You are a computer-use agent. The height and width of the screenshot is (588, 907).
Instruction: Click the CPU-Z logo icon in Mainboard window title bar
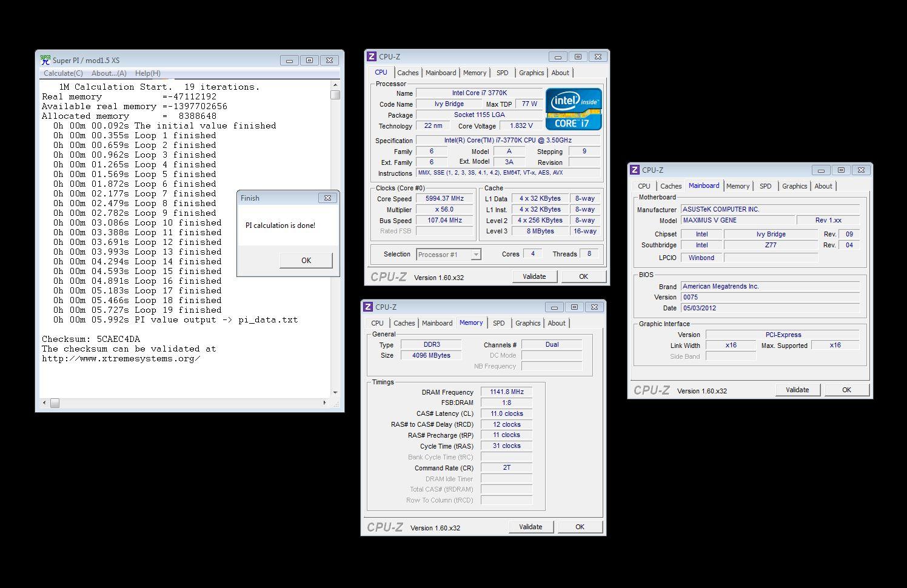635,170
